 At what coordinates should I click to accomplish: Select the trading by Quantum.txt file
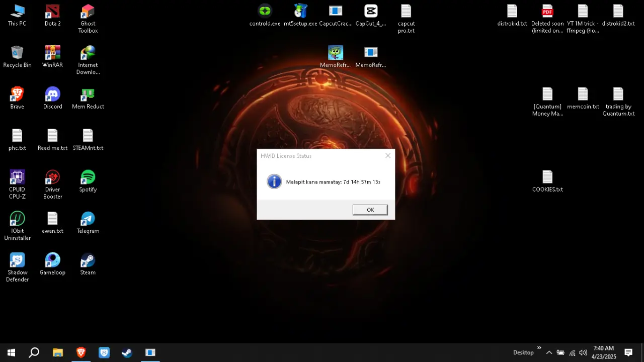[618, 102]
